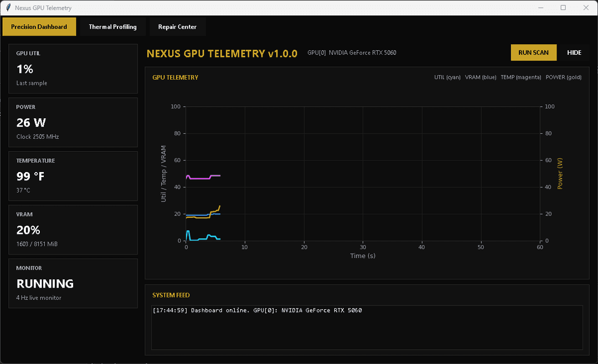598x364 pixels.
Task: Click the GPU TELEMETRY panel title
Action: pyautogui.click(x=176, y=77)
